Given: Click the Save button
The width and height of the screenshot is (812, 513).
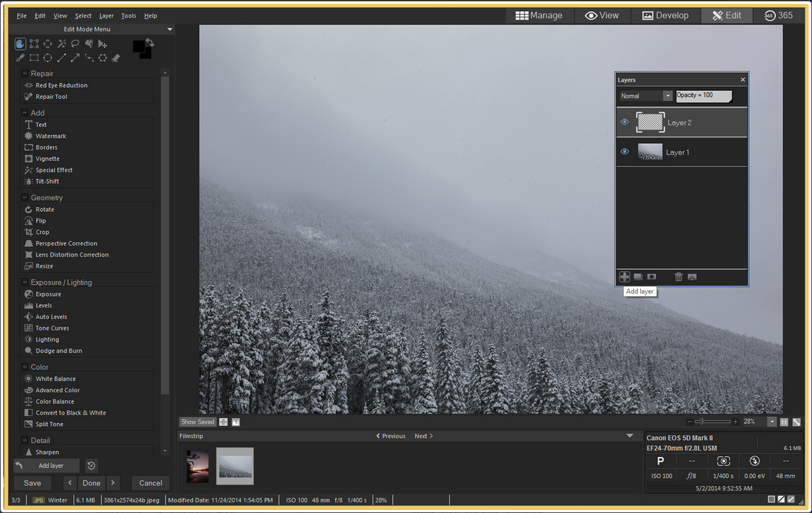Looking at the screenshot, I should pyautogui.click(x=32, y=483).
